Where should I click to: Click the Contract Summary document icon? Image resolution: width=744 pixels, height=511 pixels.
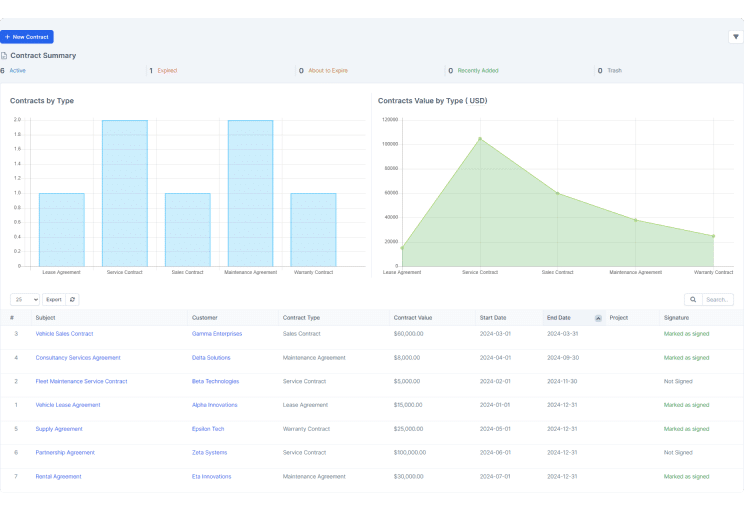(x=4, y=56)
